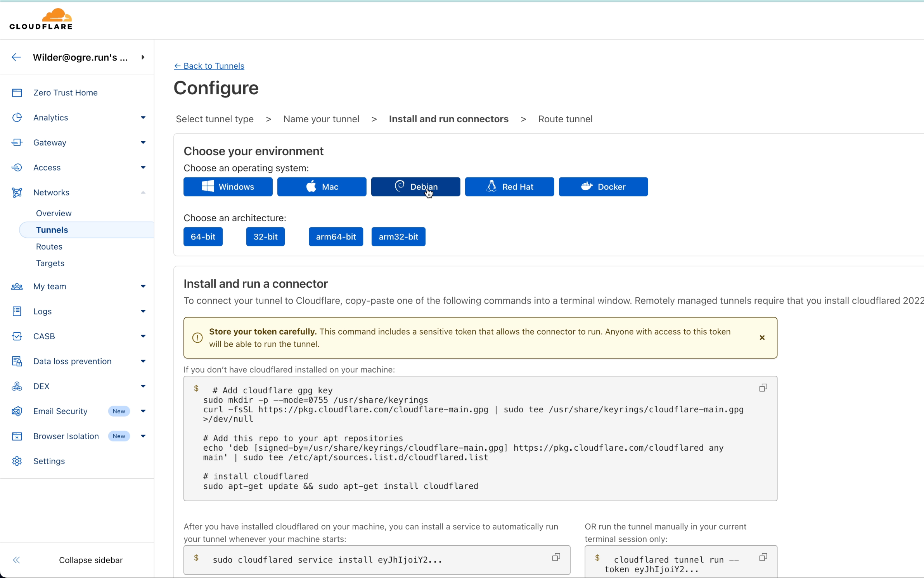The height and width of the screenshot is (578, 924).
Task: Open account switcher arrow next to Wilder@ogre.run
Action: coord(143,57)
